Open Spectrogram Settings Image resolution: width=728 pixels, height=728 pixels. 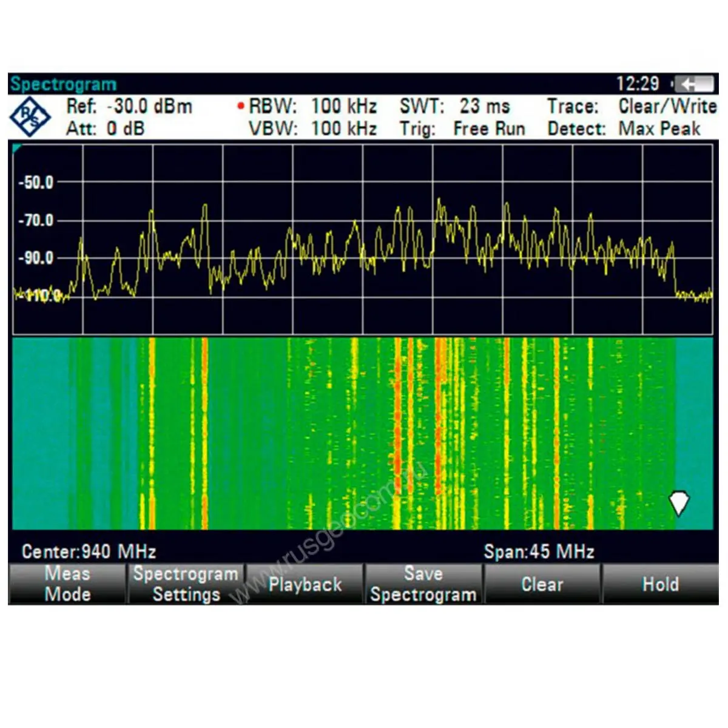coord(186,584)
